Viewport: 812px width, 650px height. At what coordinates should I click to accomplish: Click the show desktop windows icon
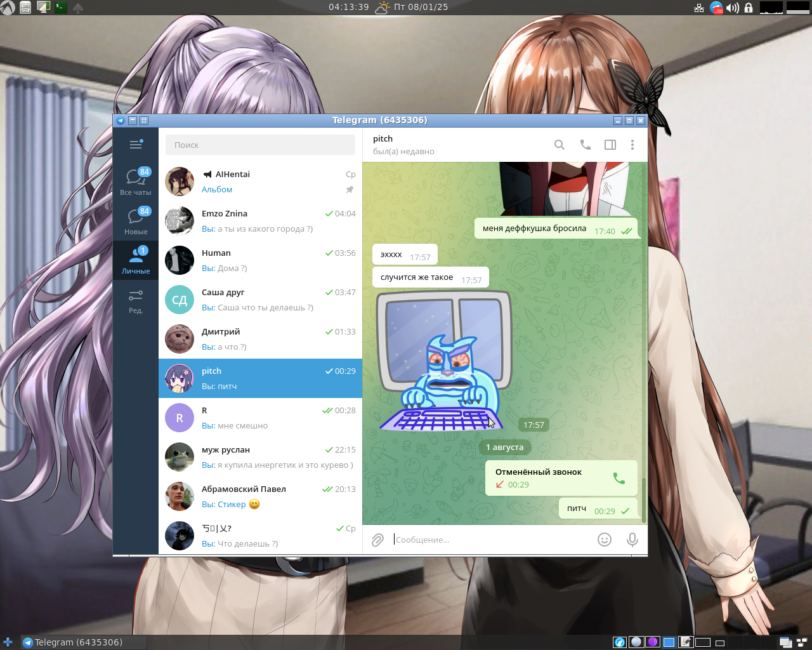click(x=785, y=642)
